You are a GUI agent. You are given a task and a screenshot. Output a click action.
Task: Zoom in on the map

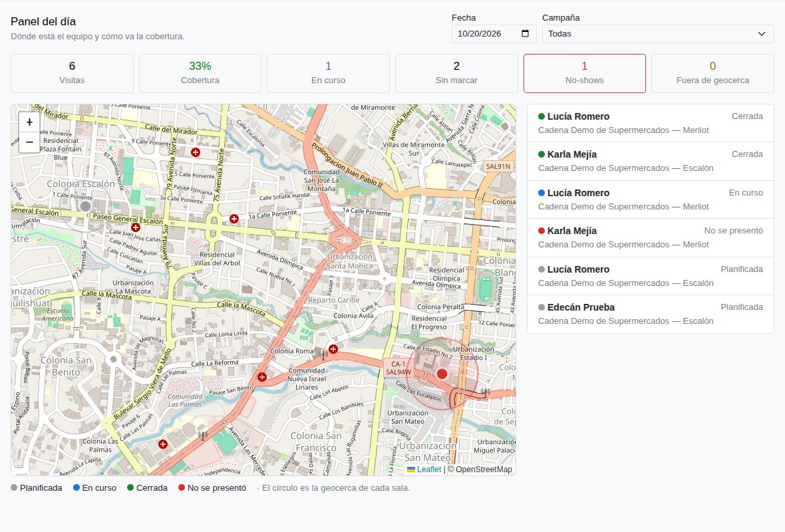tap(29, 122)
